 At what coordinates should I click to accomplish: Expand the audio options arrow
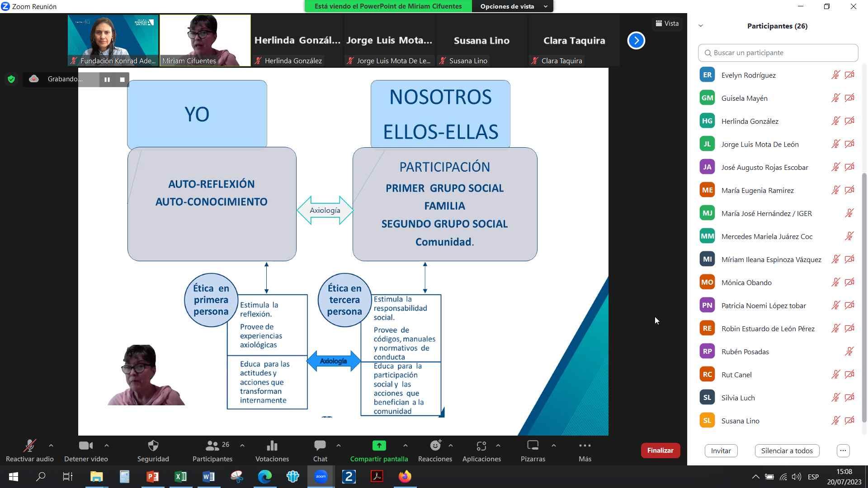pos(51,446)
